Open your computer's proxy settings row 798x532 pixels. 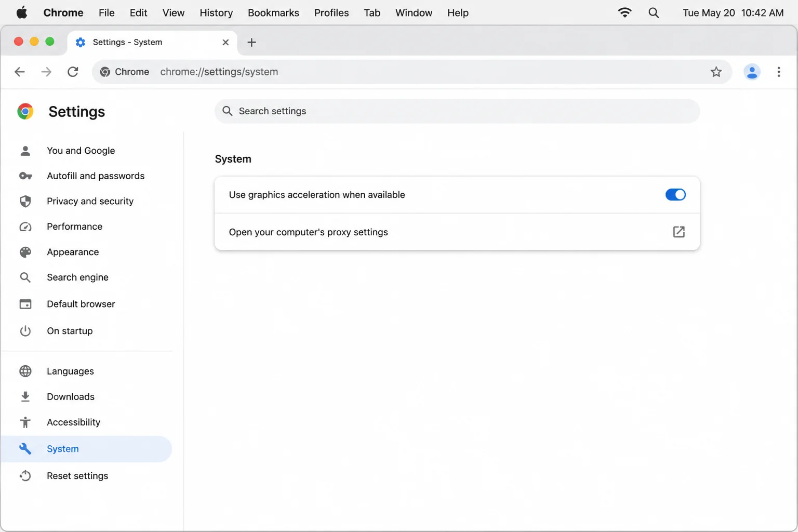[x=457, y=232]
